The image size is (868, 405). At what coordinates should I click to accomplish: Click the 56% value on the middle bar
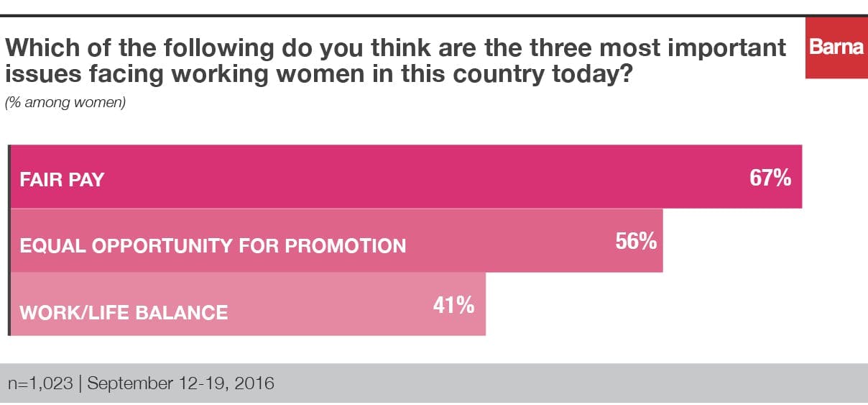636,242
